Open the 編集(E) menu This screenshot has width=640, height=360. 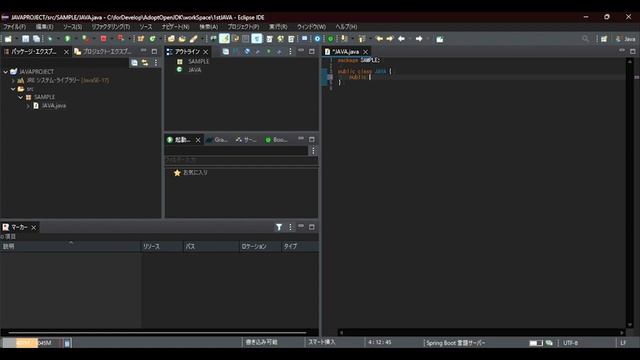coord(44,27)
